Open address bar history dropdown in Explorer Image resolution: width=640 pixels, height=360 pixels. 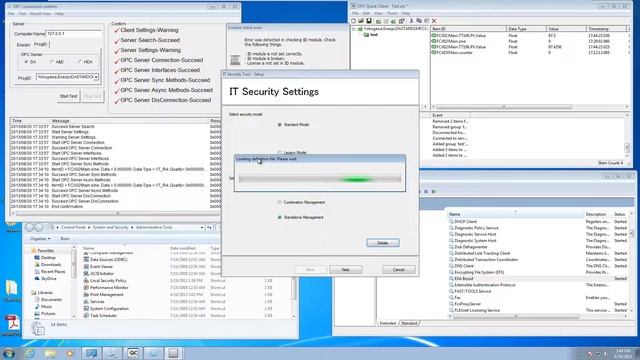pos(202,227)
